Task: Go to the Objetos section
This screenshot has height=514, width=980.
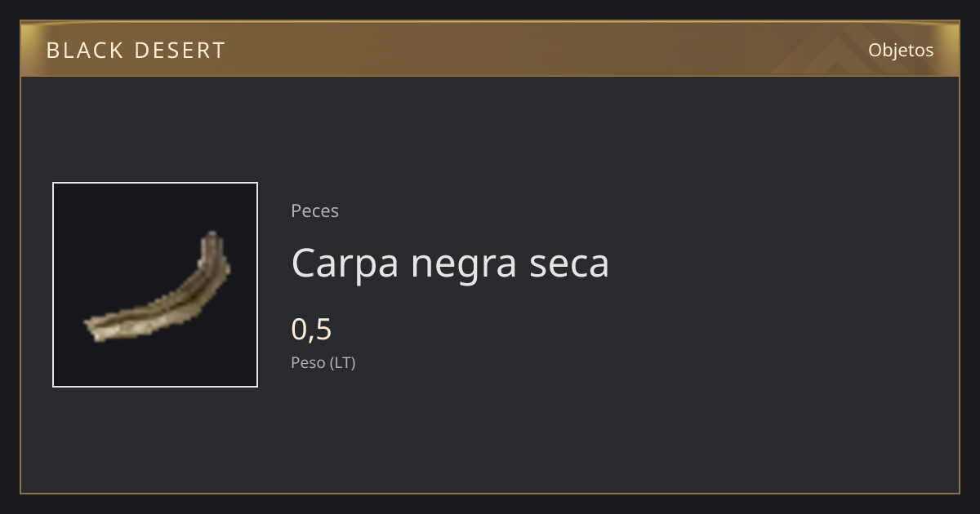Action: tap(901, 50)
